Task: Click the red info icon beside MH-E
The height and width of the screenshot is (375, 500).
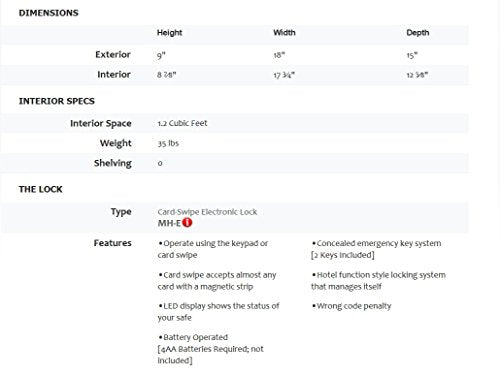Action: coord(187,222)
